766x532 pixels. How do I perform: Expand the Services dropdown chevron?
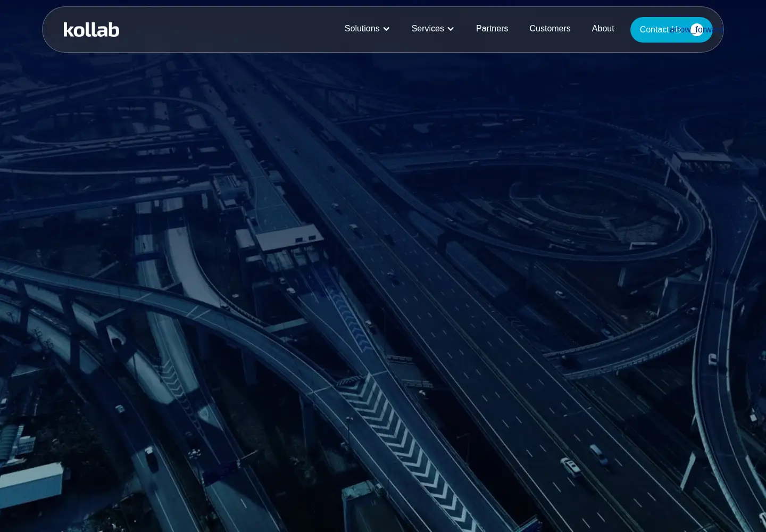click(451, 29)
